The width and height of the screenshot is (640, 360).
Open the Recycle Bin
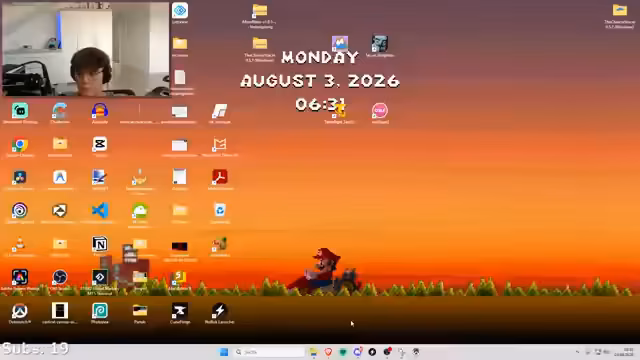[220, 211]
